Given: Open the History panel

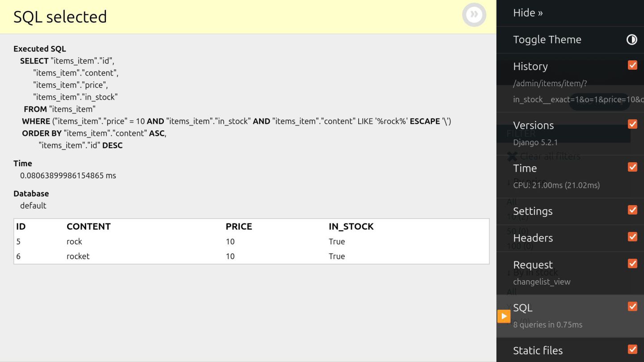Looking at the screenshot, I should pos(530,67).
